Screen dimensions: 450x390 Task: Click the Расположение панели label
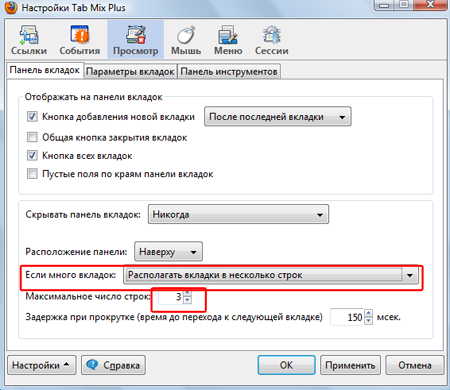76,252
